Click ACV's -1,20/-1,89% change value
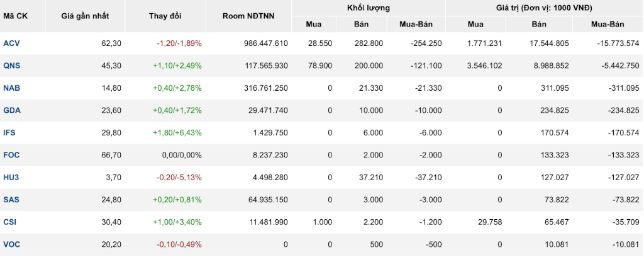 pos(179,43)
